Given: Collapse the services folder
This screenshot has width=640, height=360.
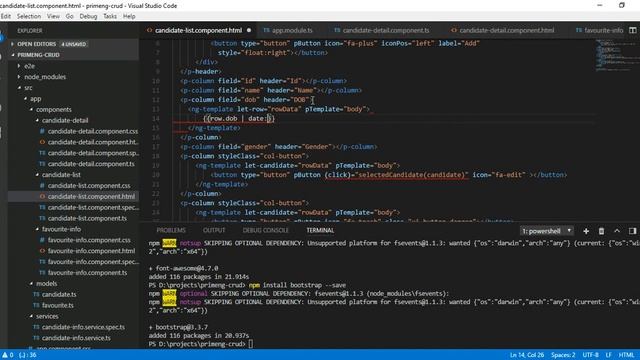Looking at the screenshot, I should [x=47, y=316].
